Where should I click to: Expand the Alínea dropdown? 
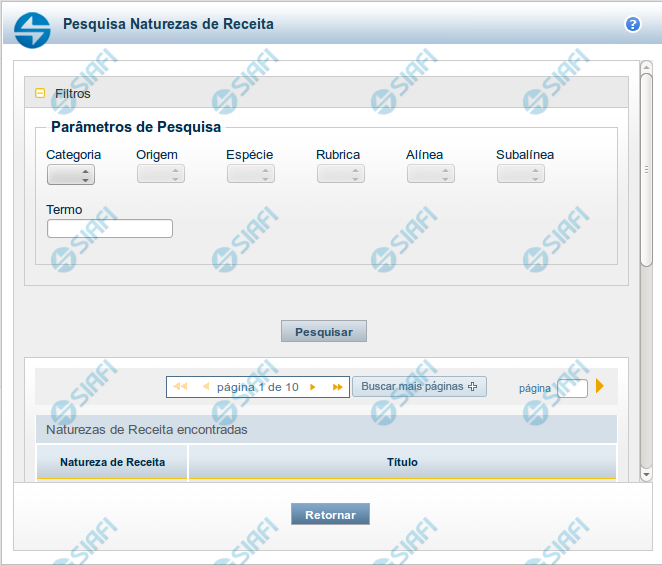[431, 174]
